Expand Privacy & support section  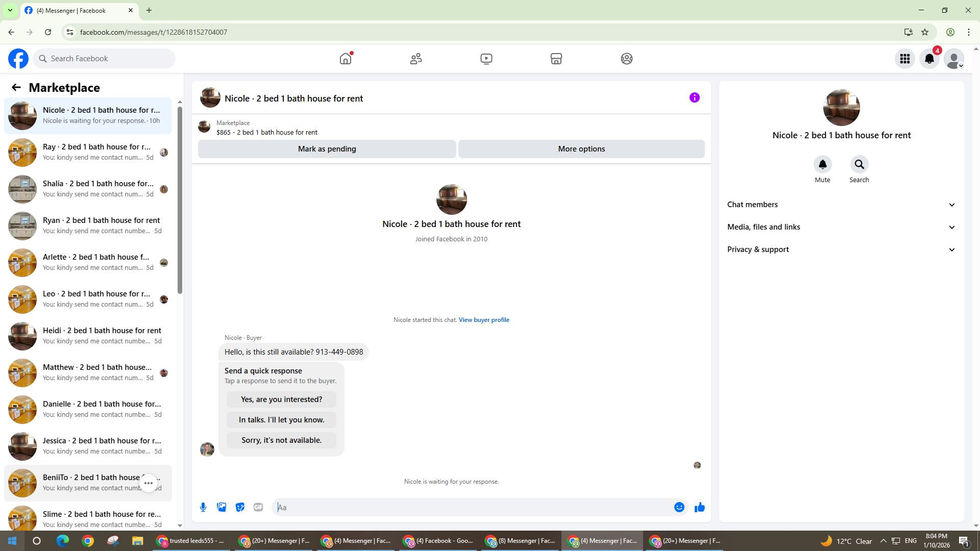(841, 249)
